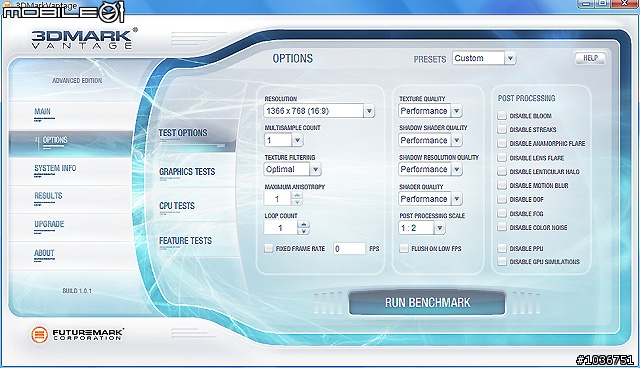Open the Shader Quality dropdown
Screen dimensions: 640x368
(x=430, y=199)
